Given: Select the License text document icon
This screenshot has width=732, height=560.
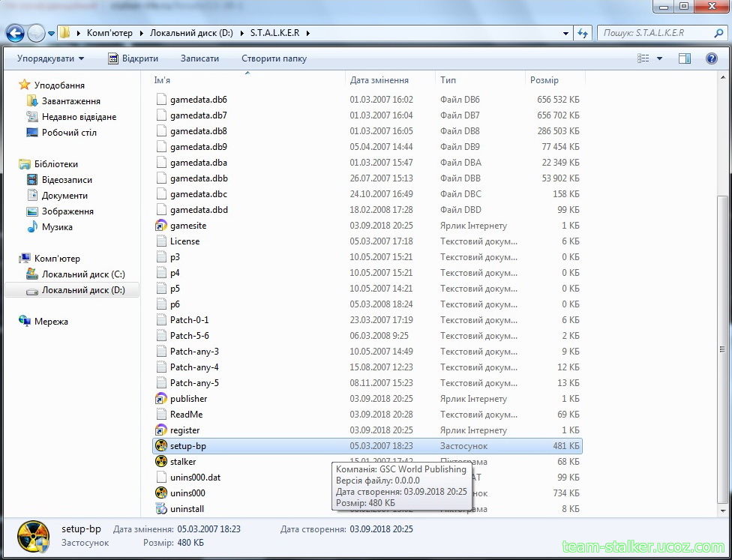Looking at the screenshot, I should click(x=161, y=241).
